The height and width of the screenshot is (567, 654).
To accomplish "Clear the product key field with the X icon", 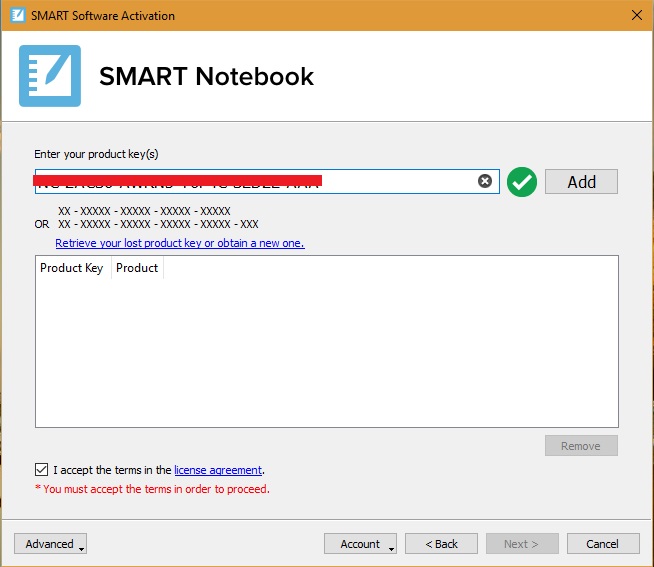I will tap(484, 181).
